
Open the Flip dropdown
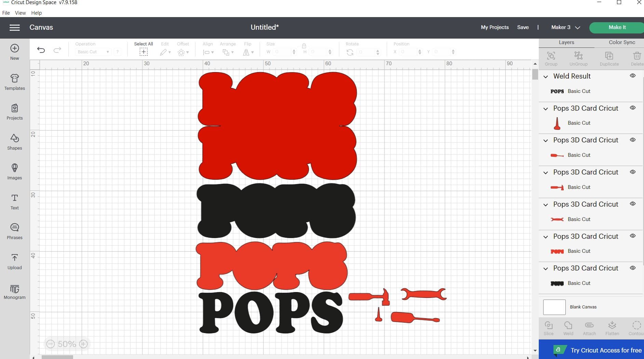point(248,52)
